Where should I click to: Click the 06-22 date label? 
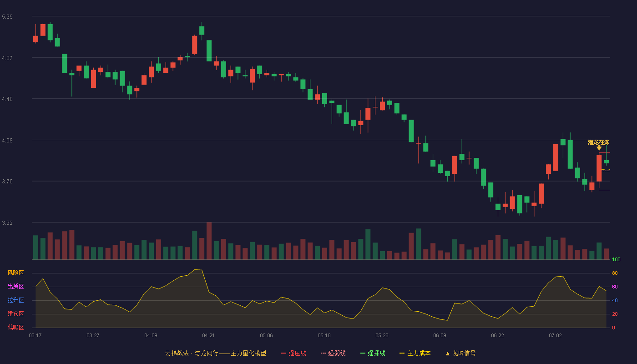pyautogui.click(x=497, y=335)
